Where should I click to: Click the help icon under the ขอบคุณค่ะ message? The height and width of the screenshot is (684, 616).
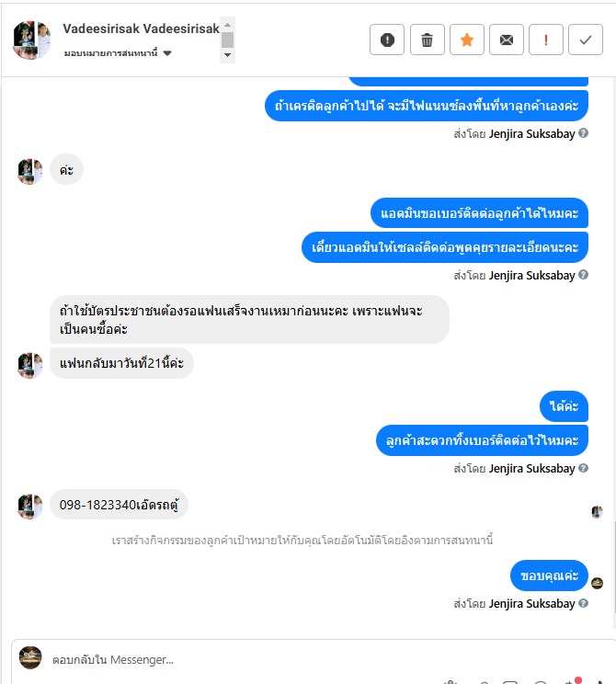583,603
